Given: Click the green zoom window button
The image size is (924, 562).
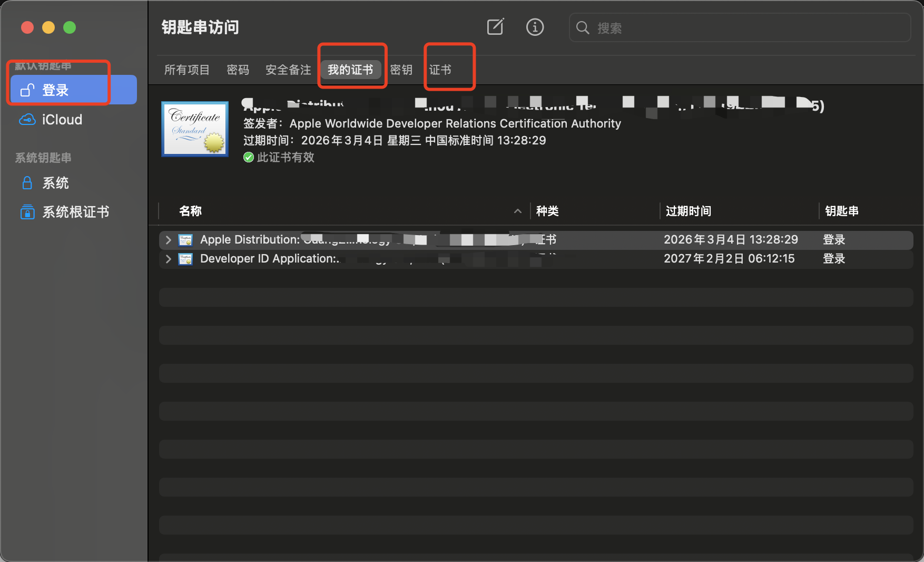Looking at the screenshot, I should (70, 27).
